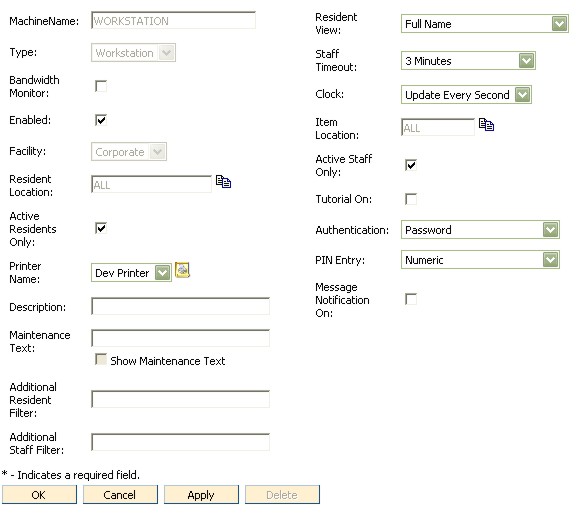Viewport: 581px width, 516px height.
Task: Click the printer icon beside Dev Printer
Action: click(x=182, y=270)
